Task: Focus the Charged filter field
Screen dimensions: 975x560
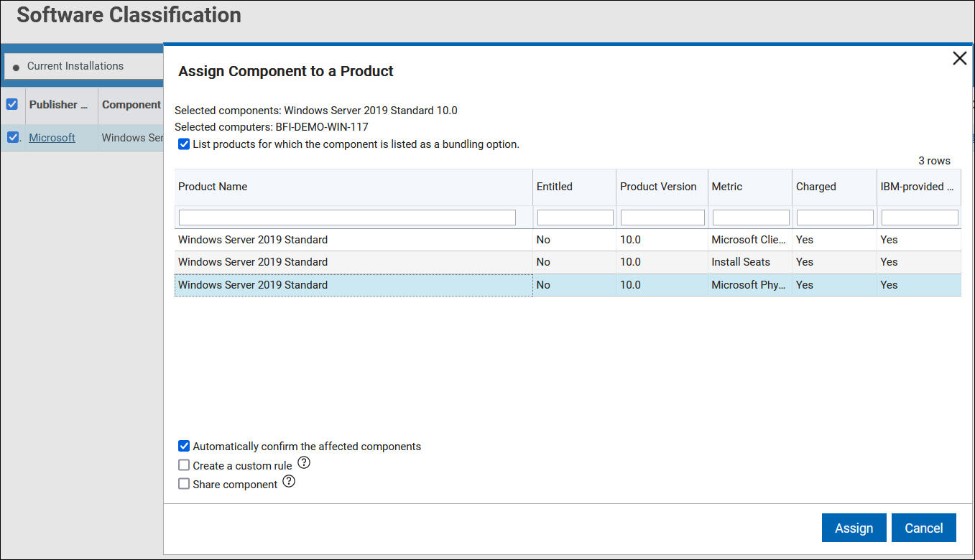Action: (835, 218)
